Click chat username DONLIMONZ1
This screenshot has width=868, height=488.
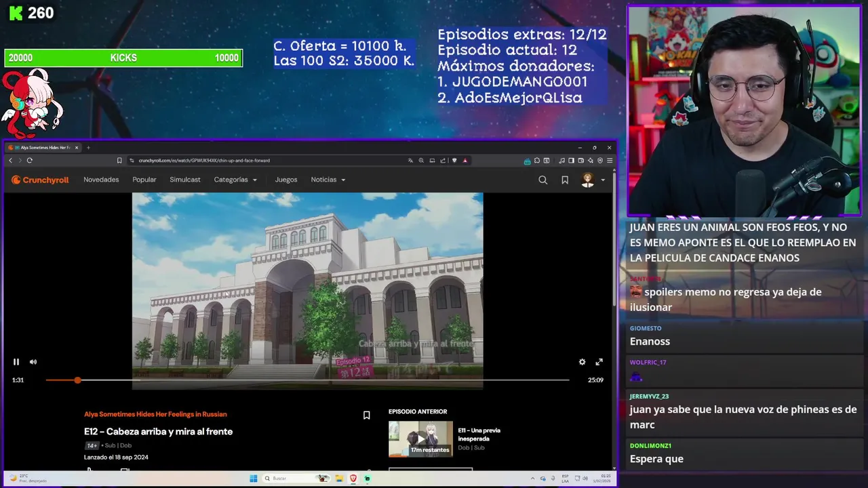click(x=650, y=446)
